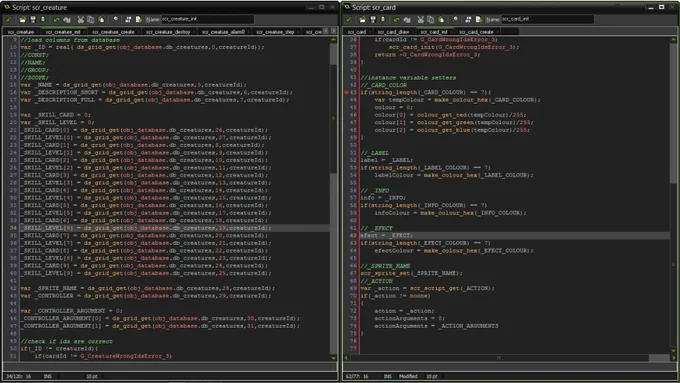Open the scr_creature_step tab
Viewport: 680px width, 383px height.
(275, 32)
